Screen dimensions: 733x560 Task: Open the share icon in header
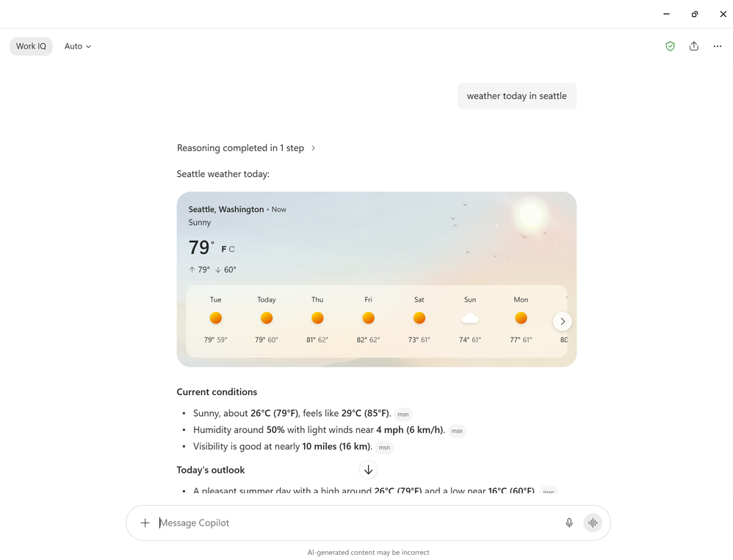coord(694,46)
